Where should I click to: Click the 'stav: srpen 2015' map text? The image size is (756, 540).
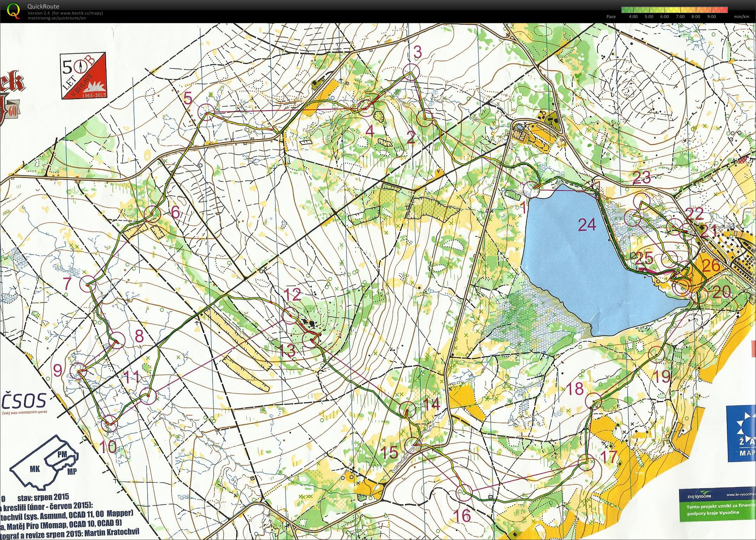[43, 497]
